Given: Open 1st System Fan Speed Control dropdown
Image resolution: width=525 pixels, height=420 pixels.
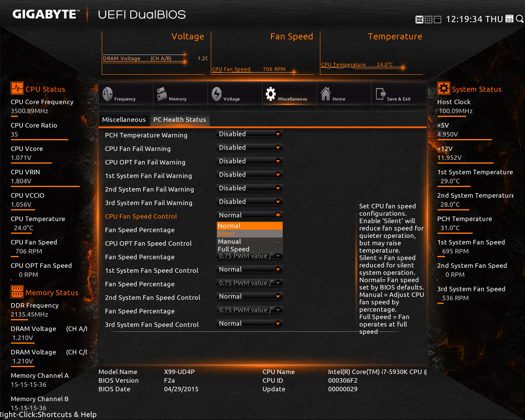Looking at the screenshot, I should click(250, 269).
